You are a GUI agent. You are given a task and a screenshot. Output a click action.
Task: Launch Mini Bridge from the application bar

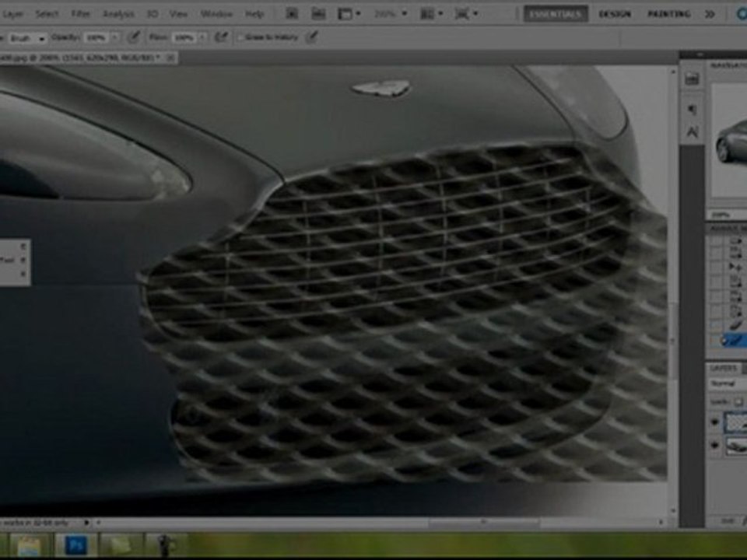coord(318,14)
